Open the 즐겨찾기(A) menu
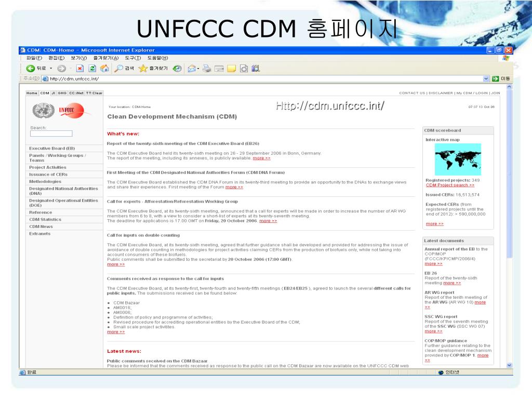This screenshot has height=399, width=532. [106, 58]
